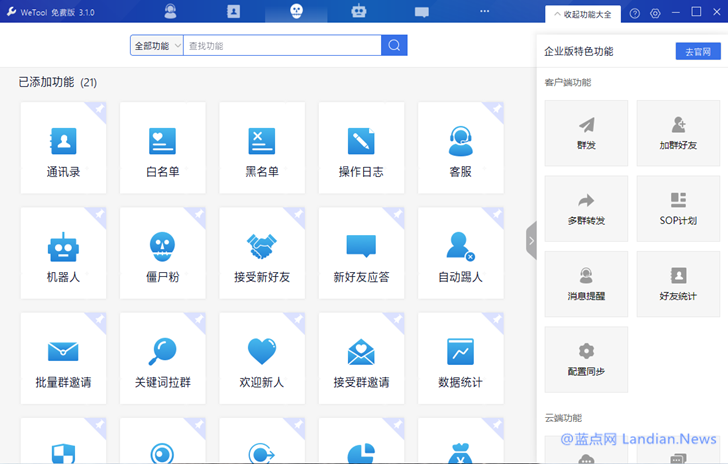This screenshot has height=464, width=728.
Task: Collapse the right side panel arrow
Action: coord(531,241)
